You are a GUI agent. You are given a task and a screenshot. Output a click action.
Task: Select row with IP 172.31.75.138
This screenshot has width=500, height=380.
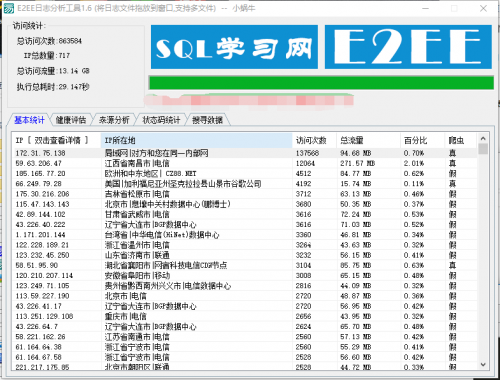click(x=245, y=153)
